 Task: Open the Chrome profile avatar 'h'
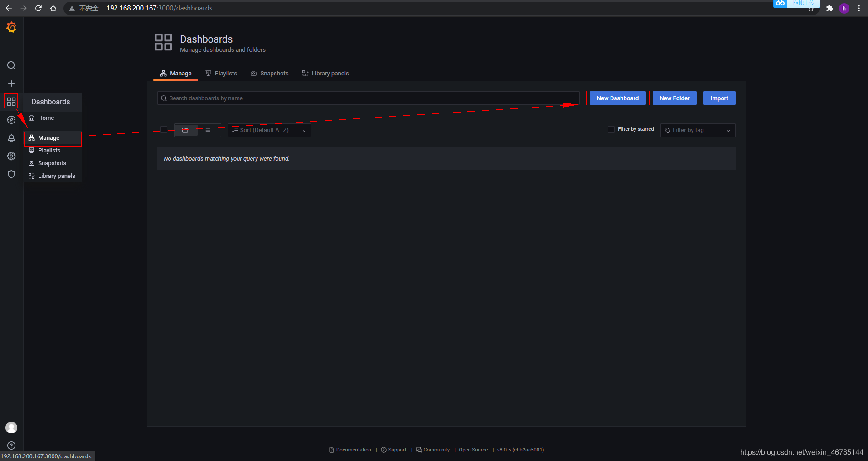pyautogui.click(x=844, y=8)
